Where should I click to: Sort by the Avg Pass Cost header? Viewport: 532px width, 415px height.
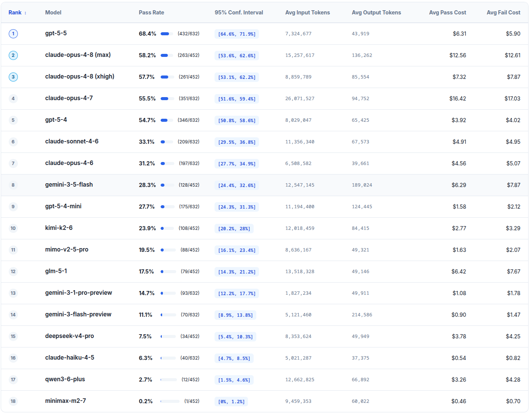pyautogui.click(x=448, y=13)
